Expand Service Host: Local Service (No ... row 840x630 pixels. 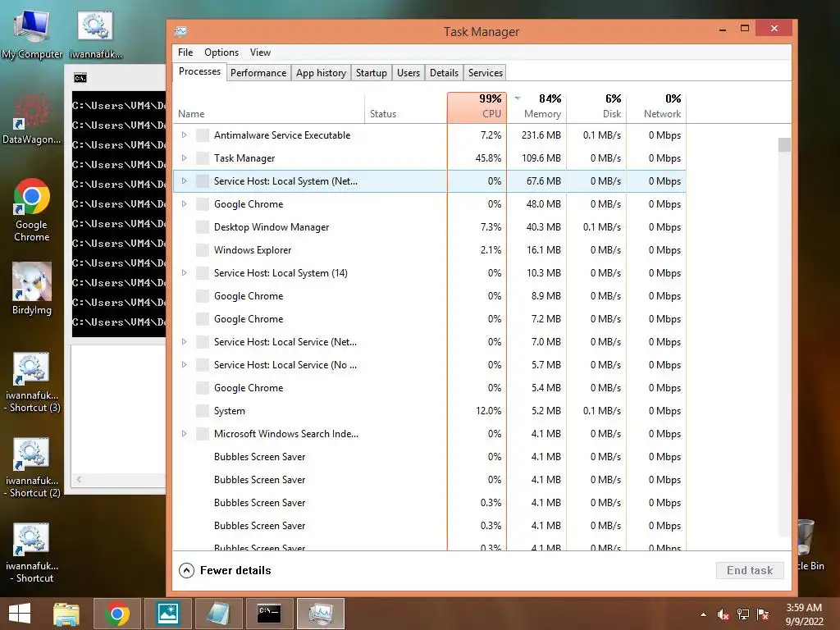coord(185,365)
